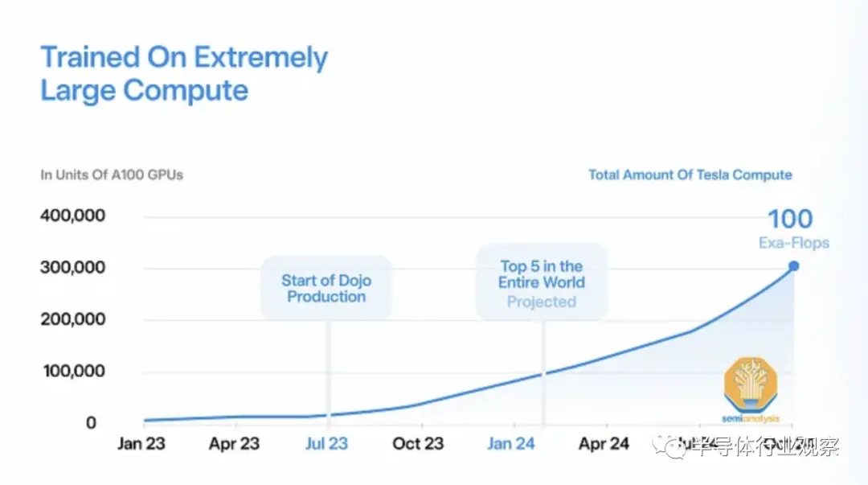Viewport: 868px width, 485px height.
Task: Click the 300,000 y-axis label
Action: click(x=72, y=268)
